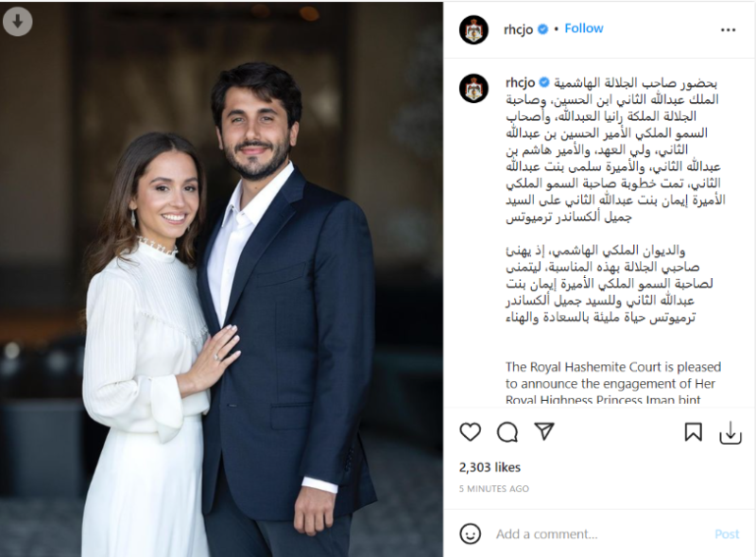Click the download tray icon beside the bookmark
The image size is (756, 557).
tap(730, 432)
